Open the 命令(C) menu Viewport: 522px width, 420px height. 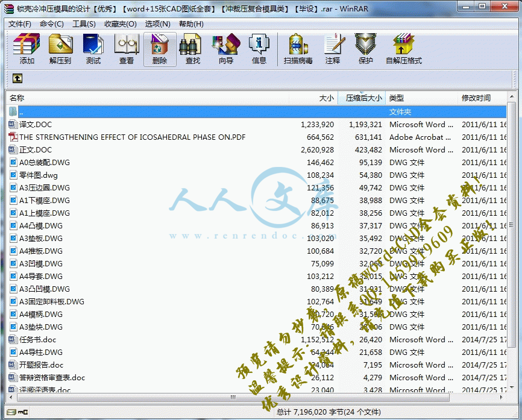click(x=52, y=24)
